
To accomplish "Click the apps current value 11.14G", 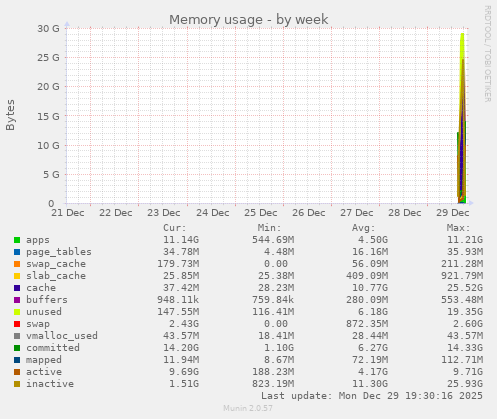I will coord(181,240).
